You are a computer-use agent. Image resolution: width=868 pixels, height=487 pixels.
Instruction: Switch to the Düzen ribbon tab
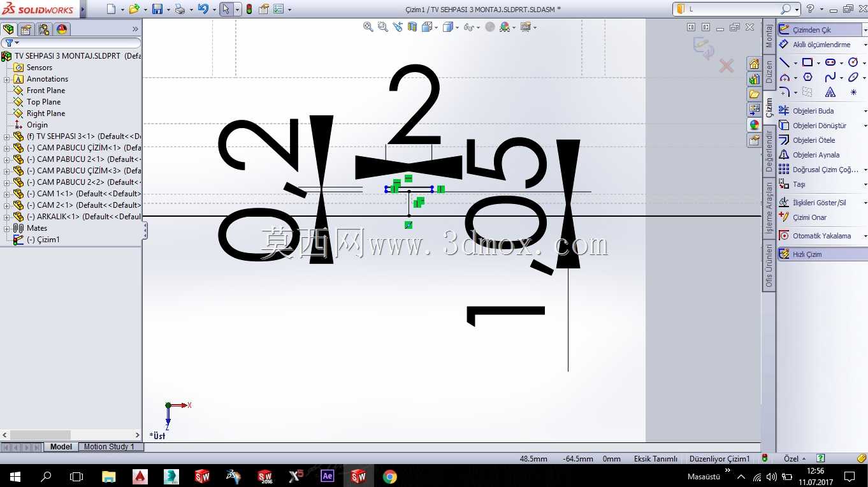pos(769,72)
